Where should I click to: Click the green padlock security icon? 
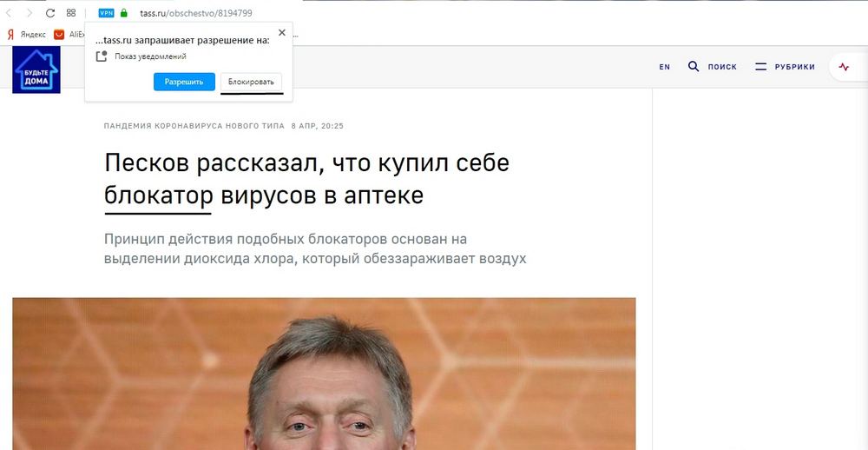click(x=124, y=13)
